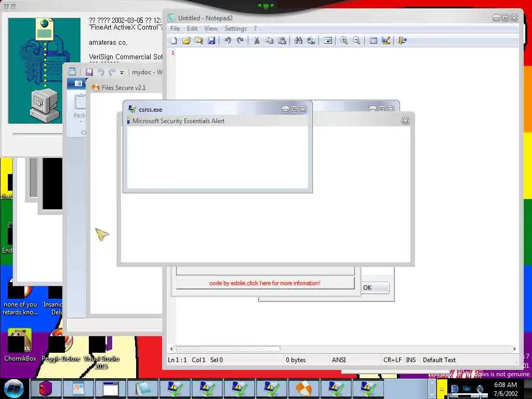Click 'Default Text' scheme in status bar

click(x=439, y=360)
